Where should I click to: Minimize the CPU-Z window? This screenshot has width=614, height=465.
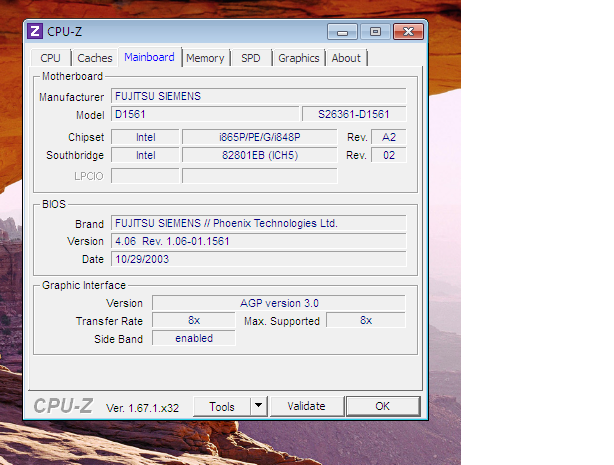[342, 32]
